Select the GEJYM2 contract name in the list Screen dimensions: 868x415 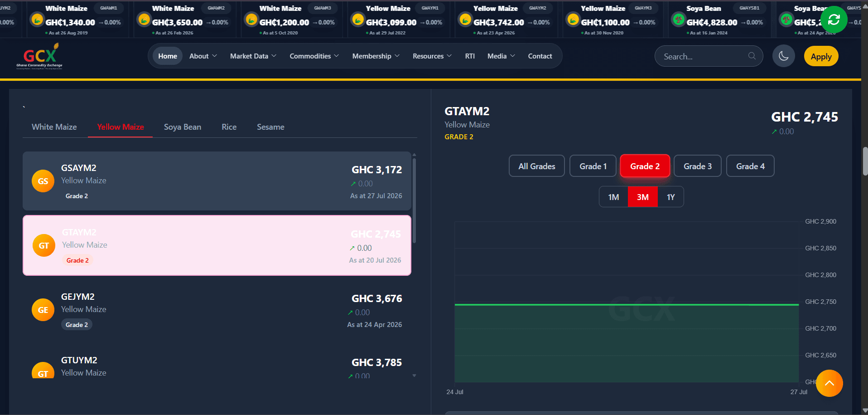pos(78,297)
